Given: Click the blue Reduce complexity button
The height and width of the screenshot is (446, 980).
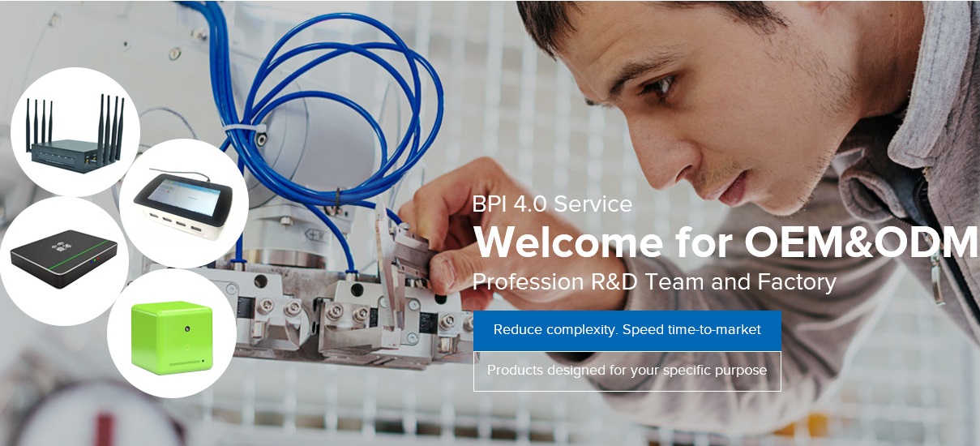Looking at the screenshot, I should [x=627, y=330].
